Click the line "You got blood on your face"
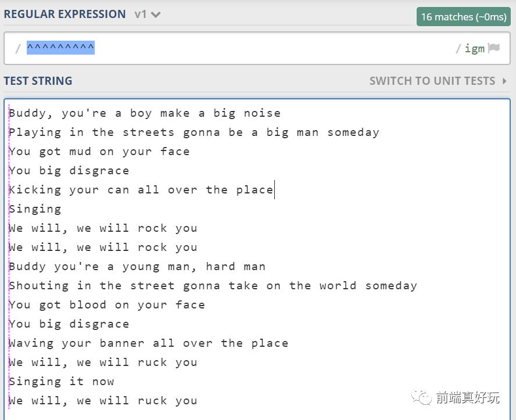Image resolution: width=516 pixels, height=420 pixels. click(106, 304)
